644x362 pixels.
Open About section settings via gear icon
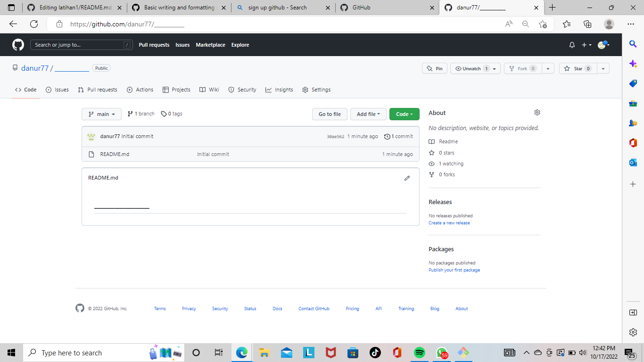(x=537, y=112)
